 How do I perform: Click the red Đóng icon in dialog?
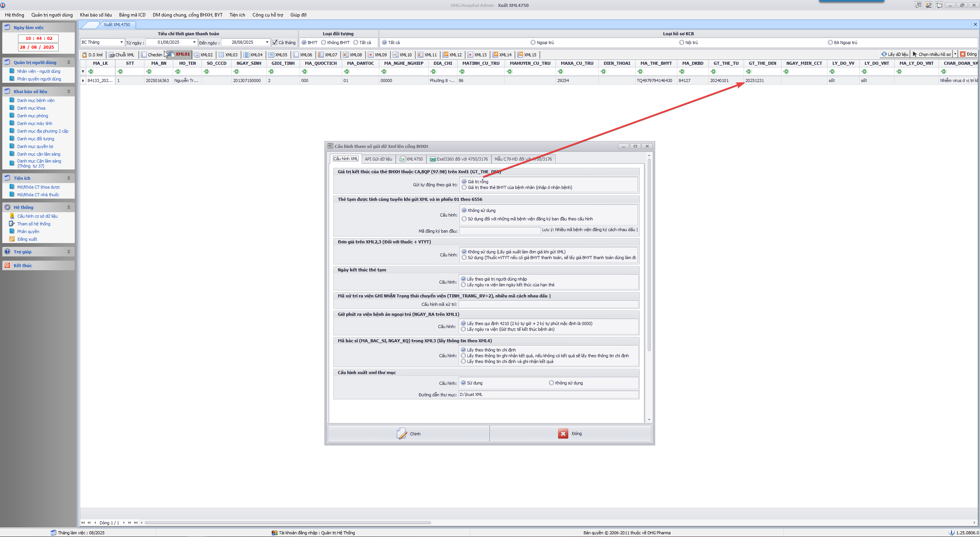563,434
